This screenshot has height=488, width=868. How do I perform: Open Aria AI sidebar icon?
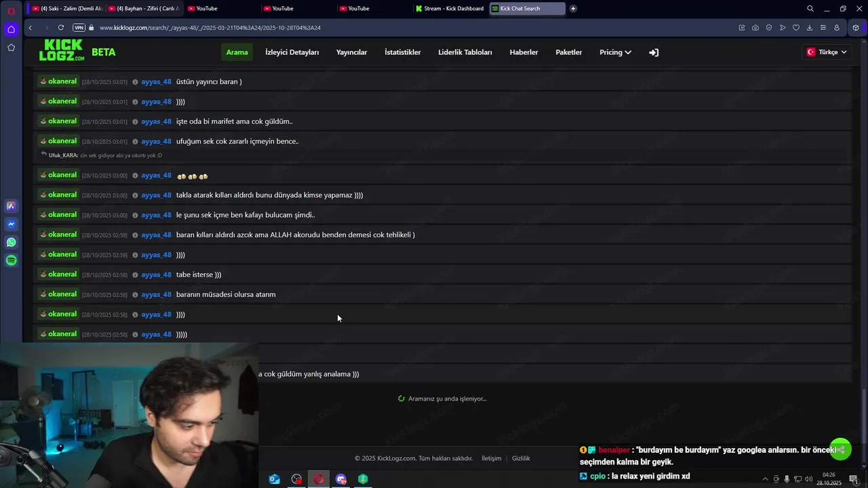click(x=11, y=206)
